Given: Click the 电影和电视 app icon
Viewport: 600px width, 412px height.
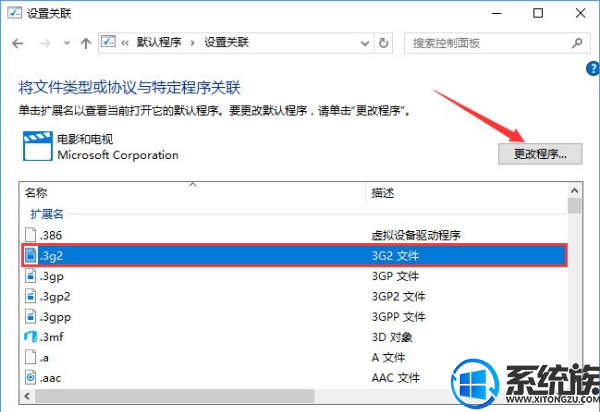Looking at the screenshot, I should coord(38,146).
